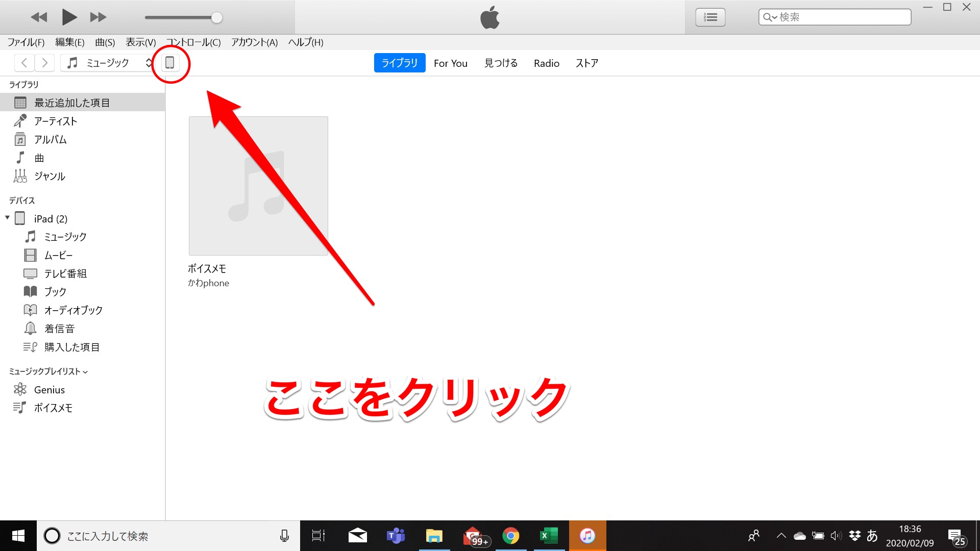Switch to the Radio tab

tap(547, 63)
